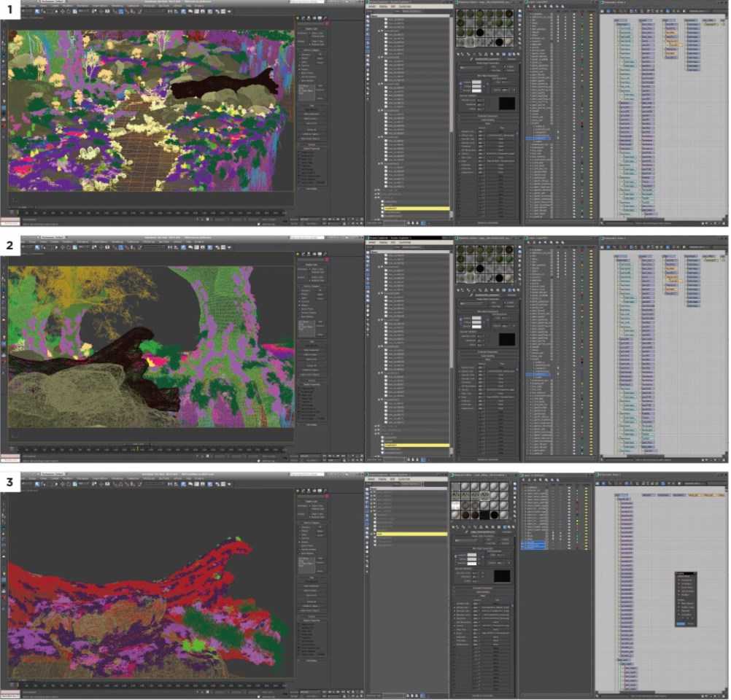731x700 pixels.
Task: Select yellow highlighted row, bottom Scene Explorer
Action: [x=411, y=534]
